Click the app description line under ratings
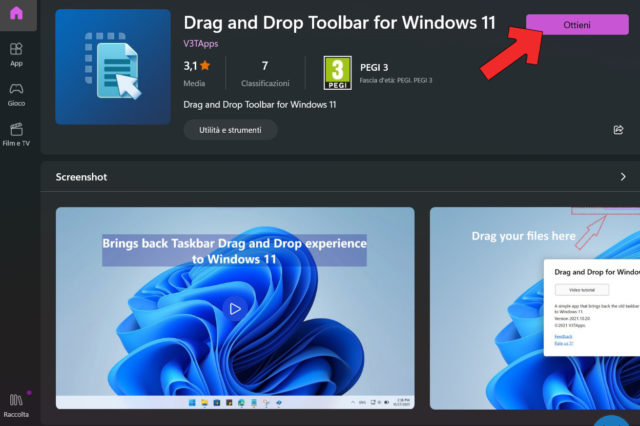 [x=260, y=105]
